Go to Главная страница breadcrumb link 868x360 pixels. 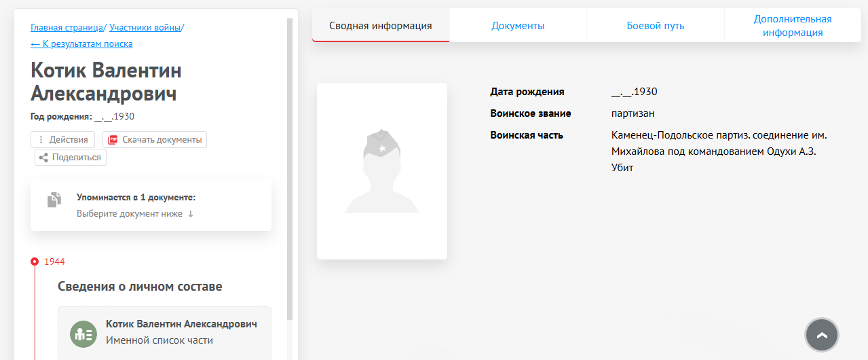click(67, 27)
